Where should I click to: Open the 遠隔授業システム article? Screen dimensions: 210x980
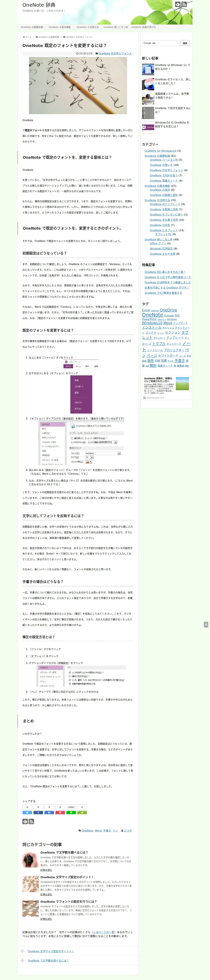click(172, 96)
